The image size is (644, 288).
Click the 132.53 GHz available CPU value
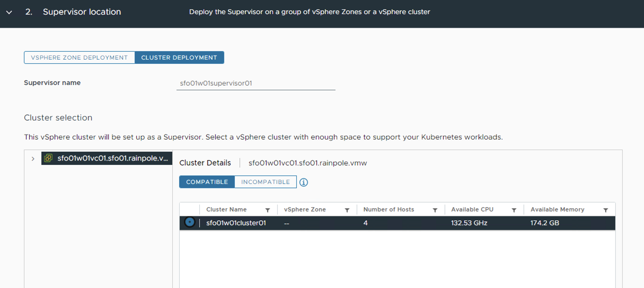click(x=469, y=223)
